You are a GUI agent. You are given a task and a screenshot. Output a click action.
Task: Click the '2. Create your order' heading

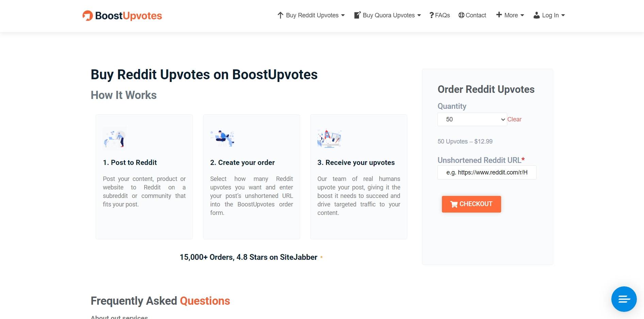click(x=243, y=163)
